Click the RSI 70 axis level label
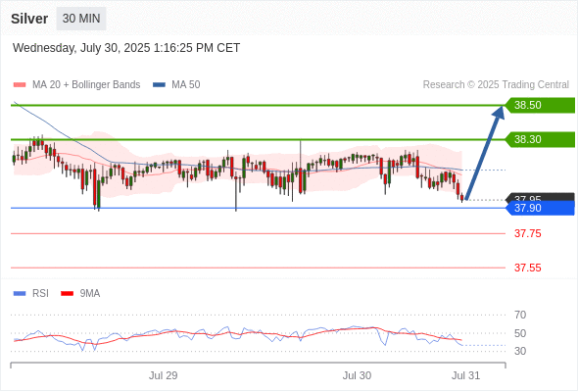This screenshot has width=578, height=392. click(520, 315)
